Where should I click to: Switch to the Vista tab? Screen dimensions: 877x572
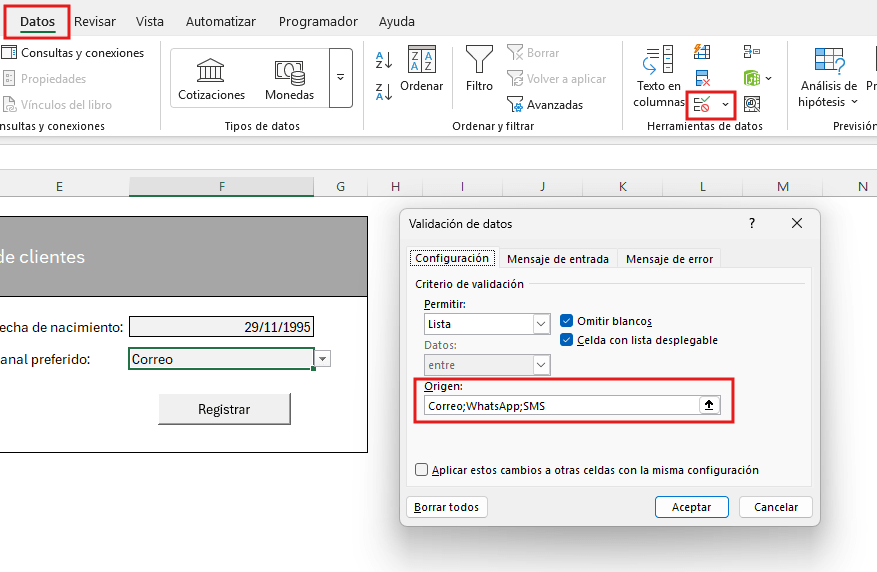coord(150,21)
